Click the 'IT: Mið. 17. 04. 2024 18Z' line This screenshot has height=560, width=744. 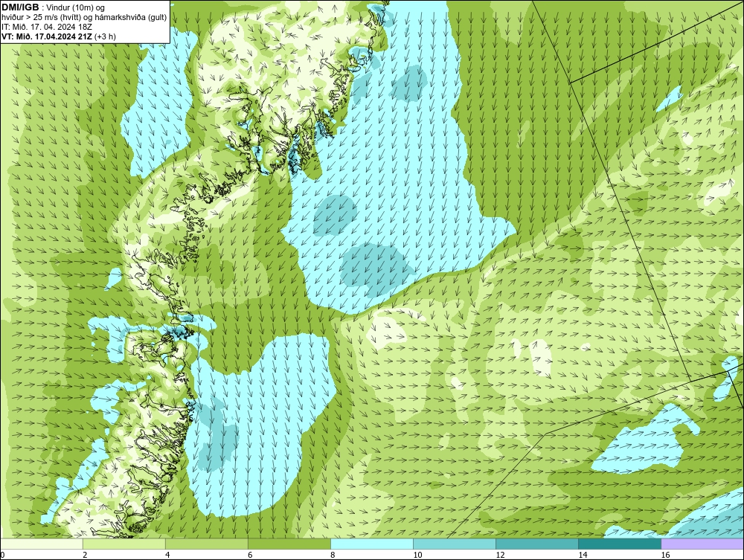point(47,27)
